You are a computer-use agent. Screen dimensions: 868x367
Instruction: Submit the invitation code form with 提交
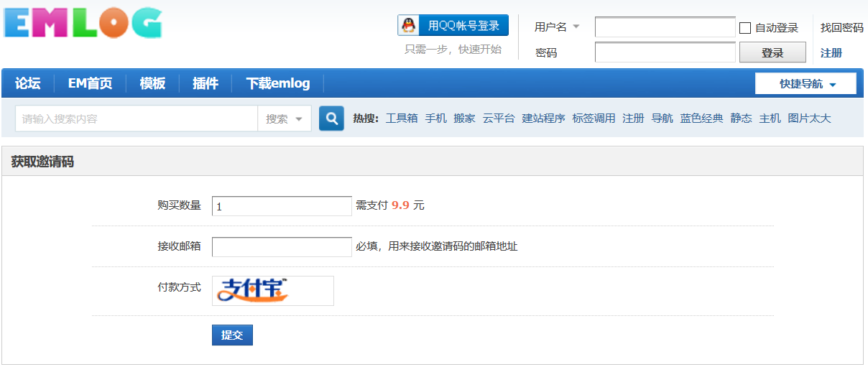point(232,335)
